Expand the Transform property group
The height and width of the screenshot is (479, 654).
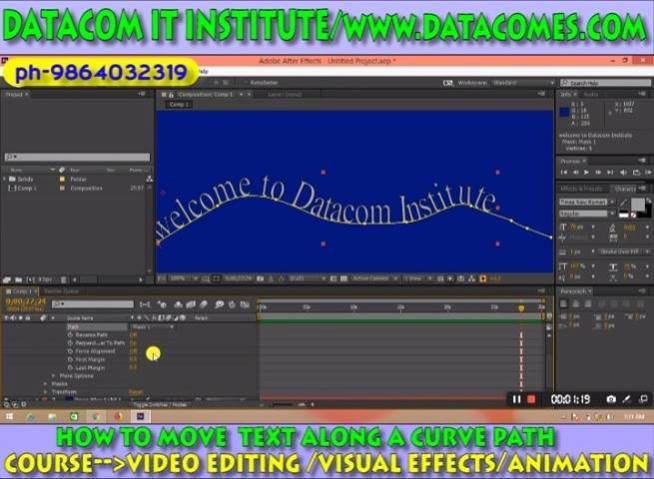(x=45, y=392)
